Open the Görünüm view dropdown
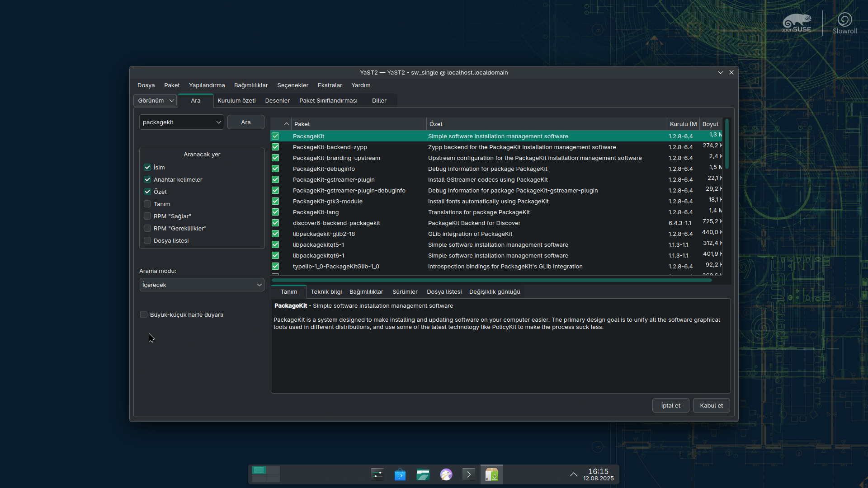The height and width of the screenshot is (488, 868). coord(155,100)
